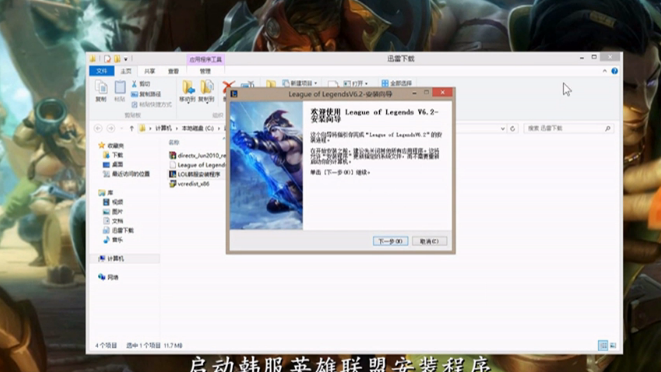The image size is (661, 372).
Task: Click Select all (全部选择) in ribbon
Action: click(x=397, y=83)
